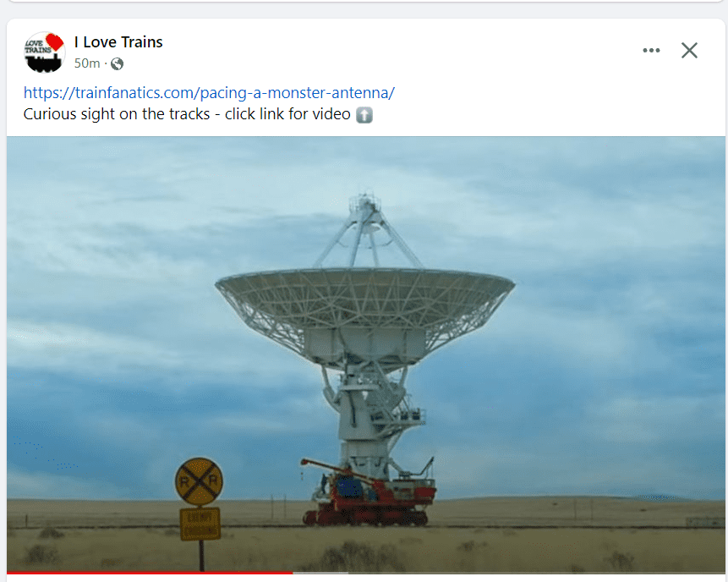The height and width of the screenshot is (582, 728).
Task: Open the 50m post timestamp
Action: pos(87,63)
